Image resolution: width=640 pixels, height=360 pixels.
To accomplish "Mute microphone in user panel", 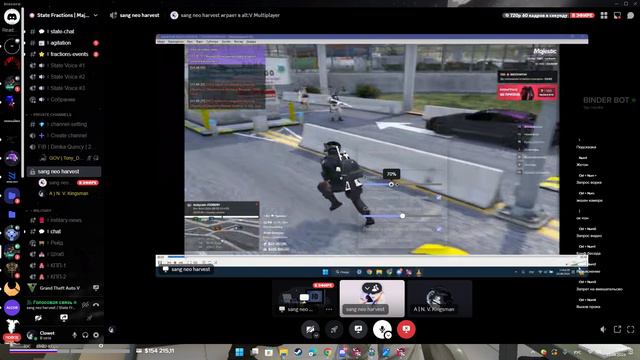I will click(x=75, y=336).
